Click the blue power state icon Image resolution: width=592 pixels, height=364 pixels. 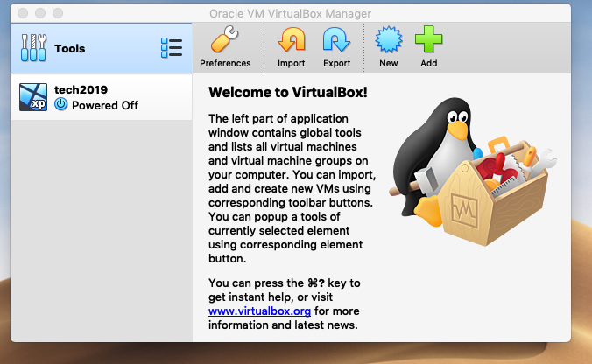tap(60, 104)
